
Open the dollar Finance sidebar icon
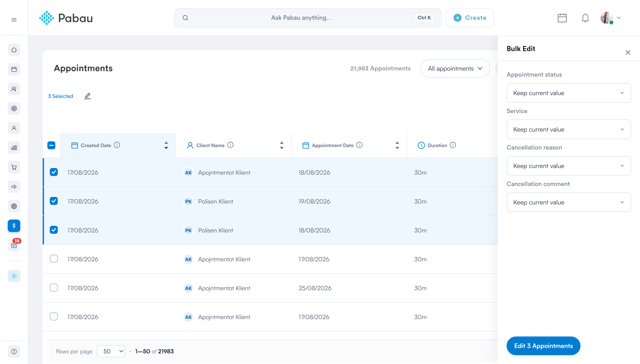(x=14, y=226)
